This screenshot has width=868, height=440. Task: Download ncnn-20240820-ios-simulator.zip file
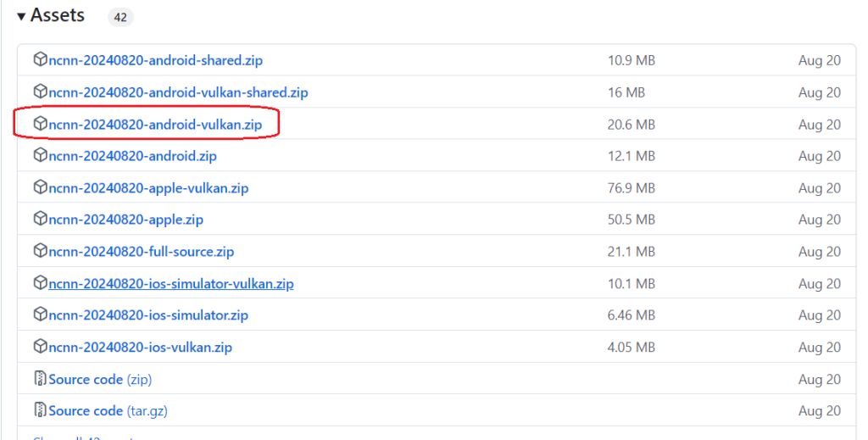click(148, 315)
